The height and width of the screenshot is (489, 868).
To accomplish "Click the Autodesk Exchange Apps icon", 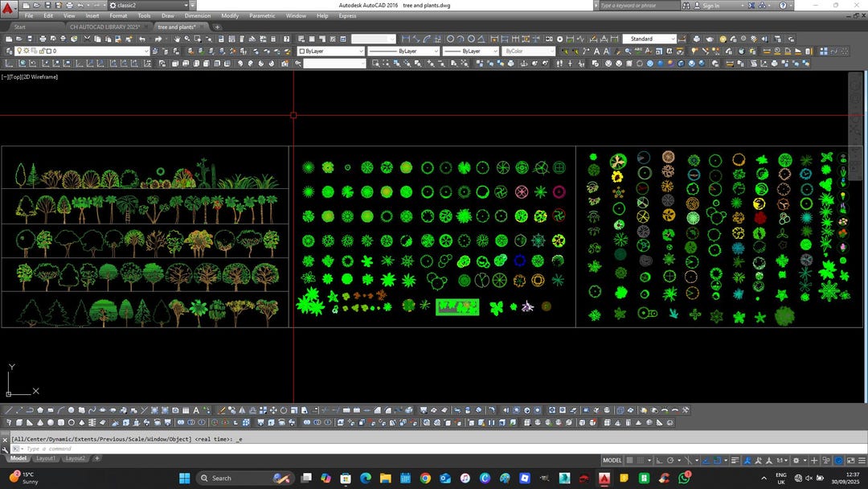I will click(751, 5).
